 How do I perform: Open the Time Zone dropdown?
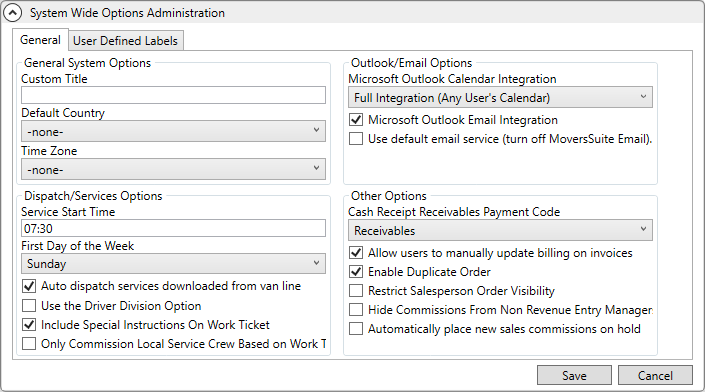point(173,169)
